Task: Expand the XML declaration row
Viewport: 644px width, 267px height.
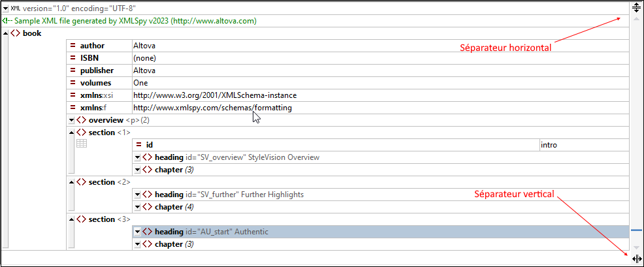Action: click(6, 8)
